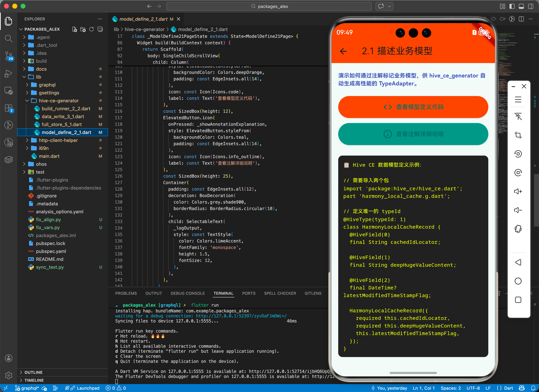Toggle the primary side bar layout icon
The width and height of the screenshot is (539, 392).
512,6
